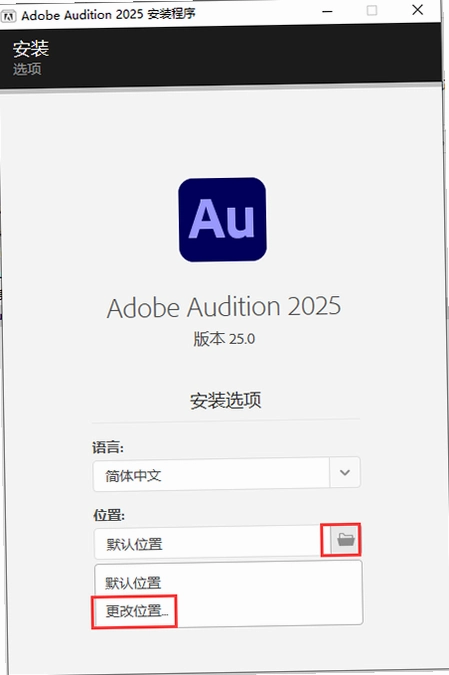Open the 简体中文 language combo box

pyautogui.click(x=226, y=474)
